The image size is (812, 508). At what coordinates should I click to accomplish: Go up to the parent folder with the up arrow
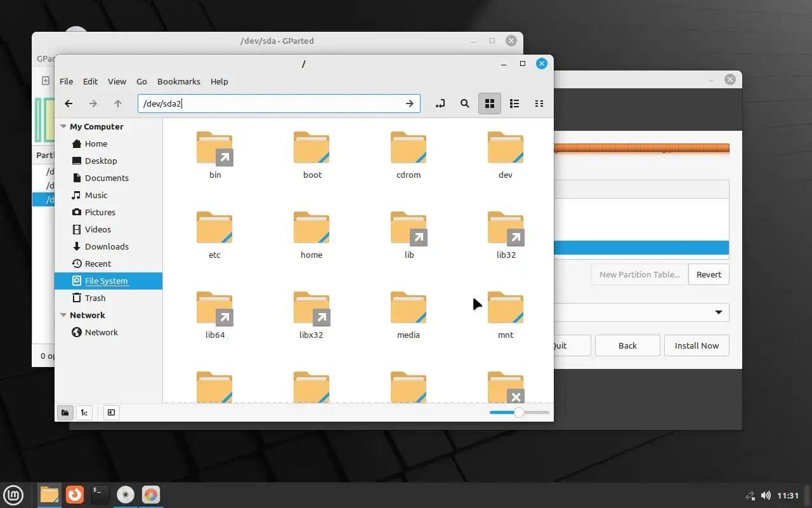[x=117, y=104]
